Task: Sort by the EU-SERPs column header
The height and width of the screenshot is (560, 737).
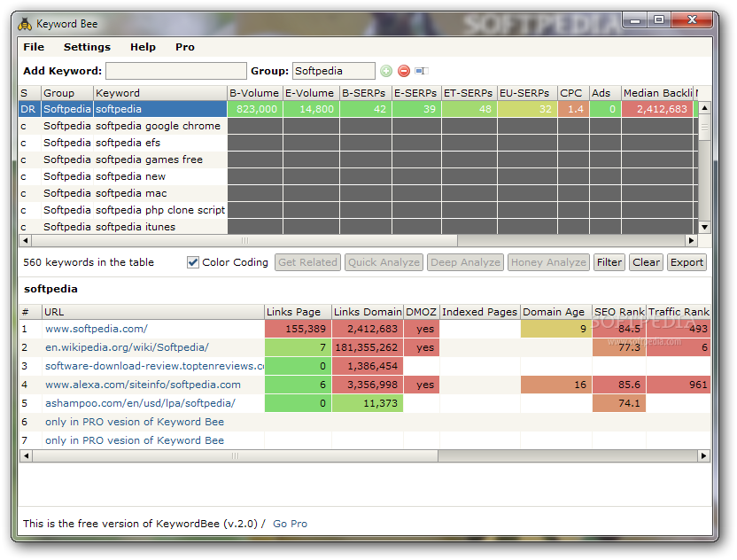Action: pos(527,93)
